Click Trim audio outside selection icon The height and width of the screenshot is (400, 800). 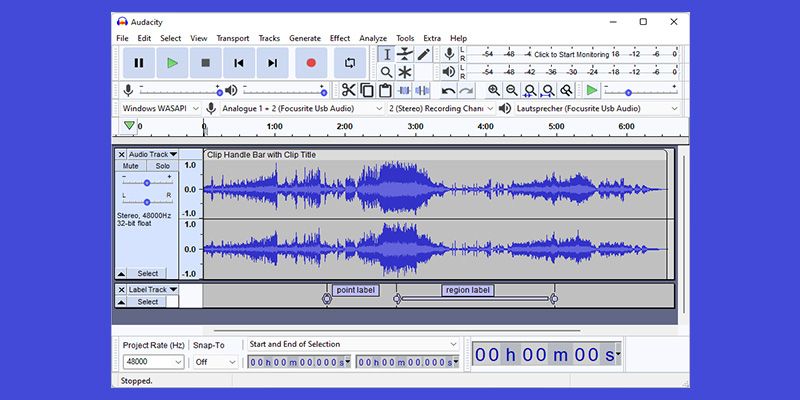click(404, 90)
